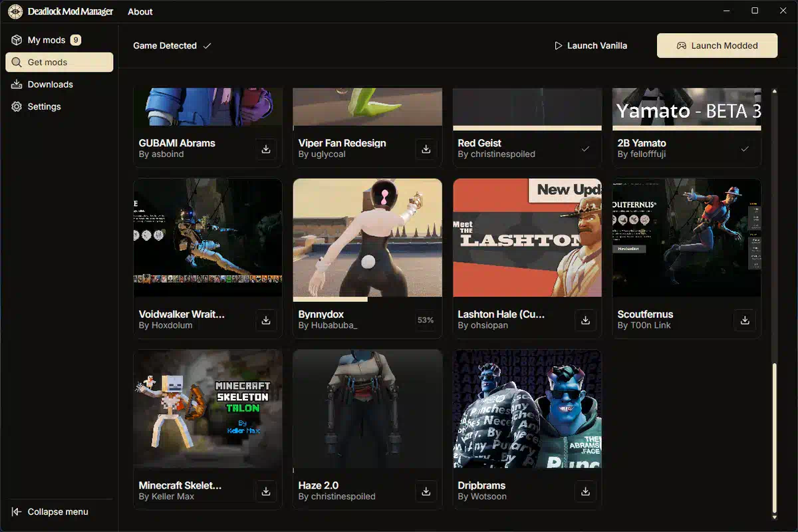This screenshot has height=532, width=798.
Task: Launch the game with mods
Action: pyautogui.click(x=717, y=46)
